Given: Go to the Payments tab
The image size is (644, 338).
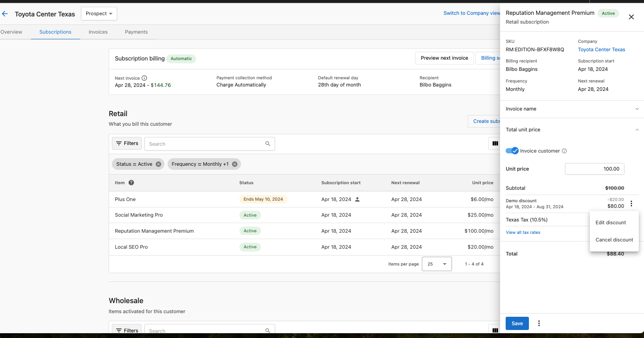Looking at the screenshot, I should 136,32.
